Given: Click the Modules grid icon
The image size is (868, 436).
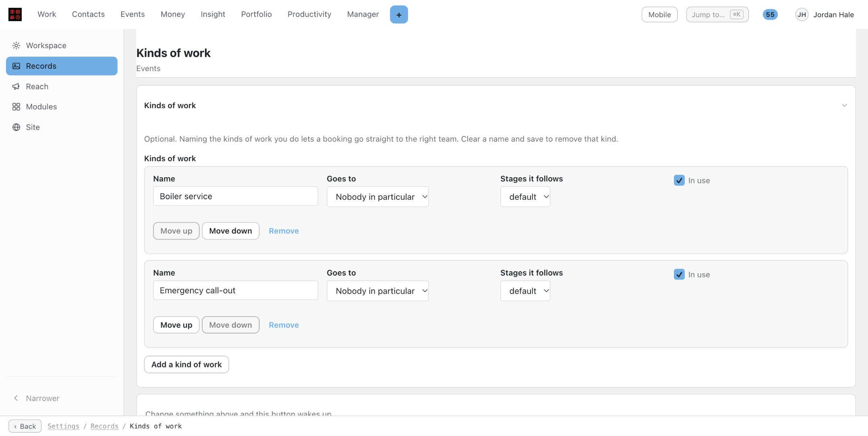Looking at the screenshot, I should click(x=16, y=106).
